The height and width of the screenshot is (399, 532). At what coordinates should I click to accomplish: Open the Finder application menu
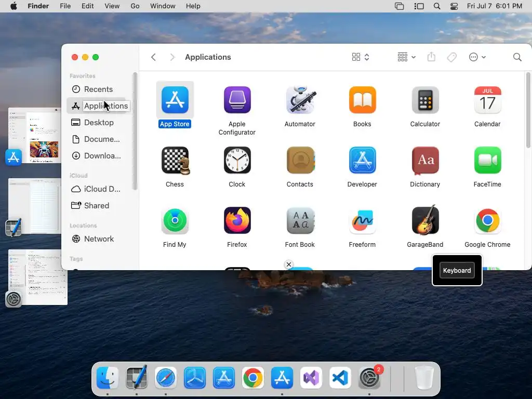tap(38, 6)
